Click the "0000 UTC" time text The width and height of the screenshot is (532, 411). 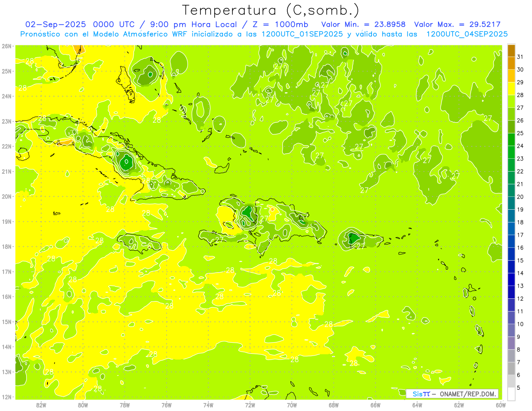tap(115, 24)
